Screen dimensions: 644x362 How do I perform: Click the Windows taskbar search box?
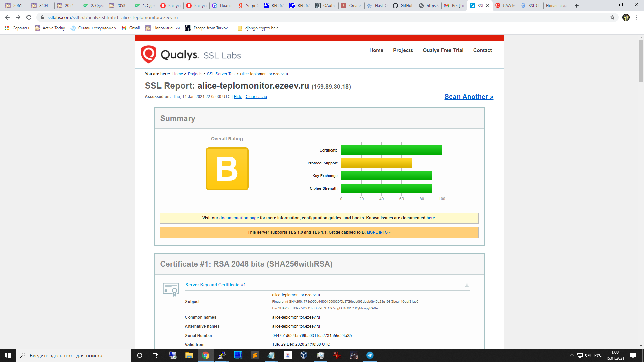[74, 355]
